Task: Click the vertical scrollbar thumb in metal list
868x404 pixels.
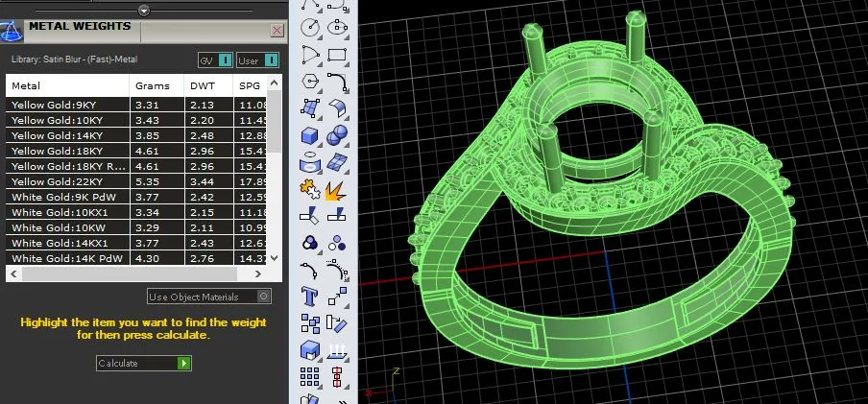Action: (x=274, y=122)
